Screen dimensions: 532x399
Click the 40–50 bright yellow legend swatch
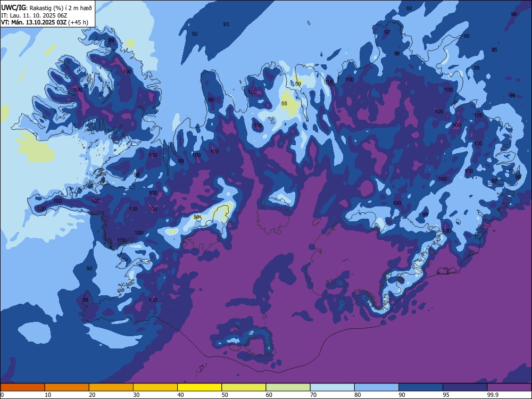199,387
